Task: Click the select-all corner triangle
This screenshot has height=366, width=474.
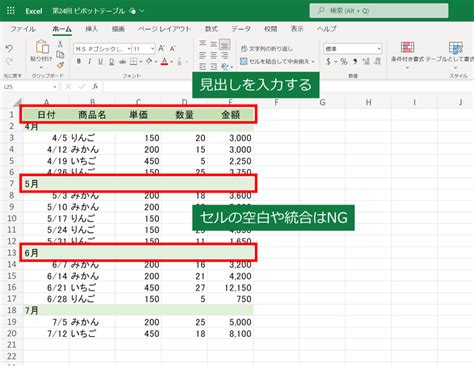Action: (17, 102)
